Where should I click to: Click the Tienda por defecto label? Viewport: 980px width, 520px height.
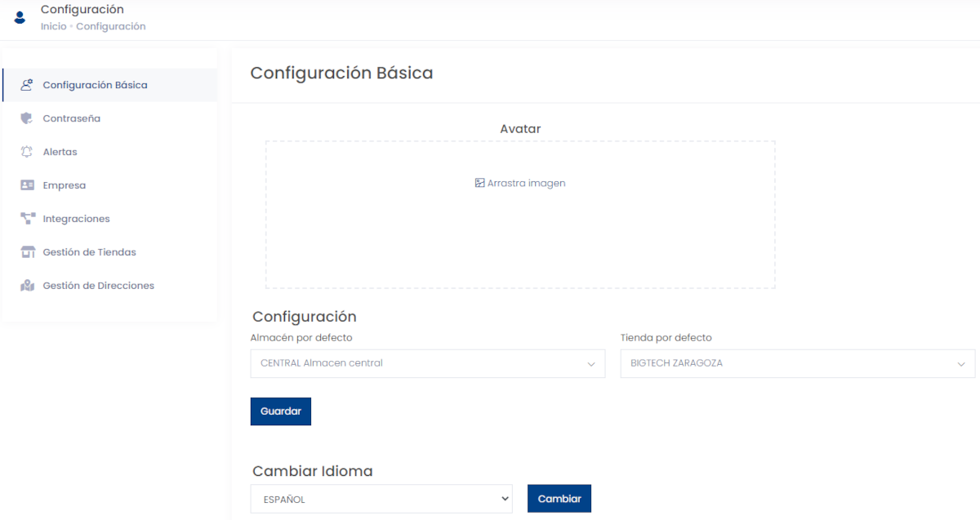click(x=666, y=337)
